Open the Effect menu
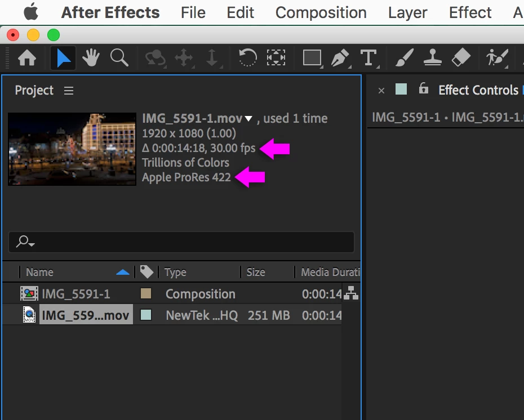 point(470,13)
